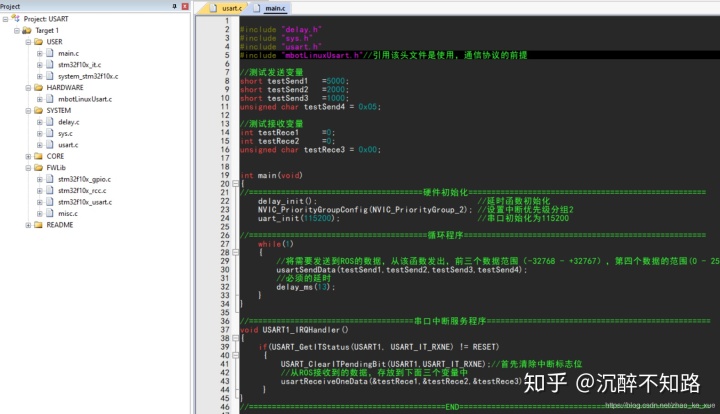Collapse the USER folder group

coord(28,42)
